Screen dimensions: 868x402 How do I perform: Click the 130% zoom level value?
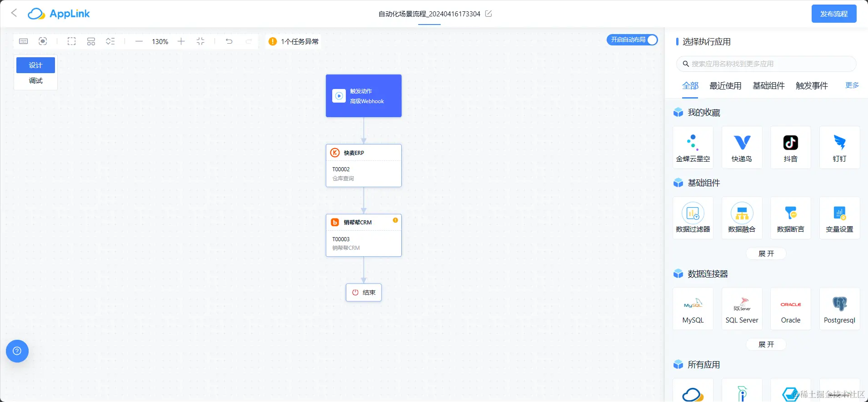pyautogui.click(x=160, y=41)
